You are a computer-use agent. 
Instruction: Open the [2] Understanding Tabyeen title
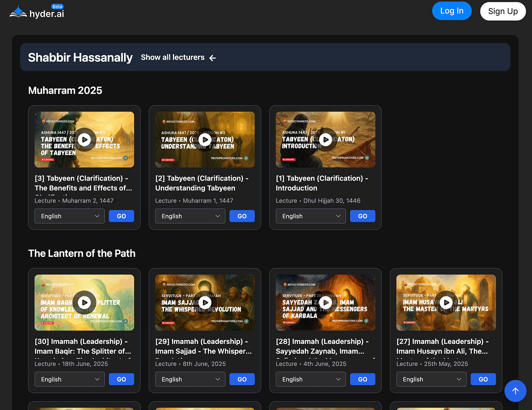click(202, 183)
